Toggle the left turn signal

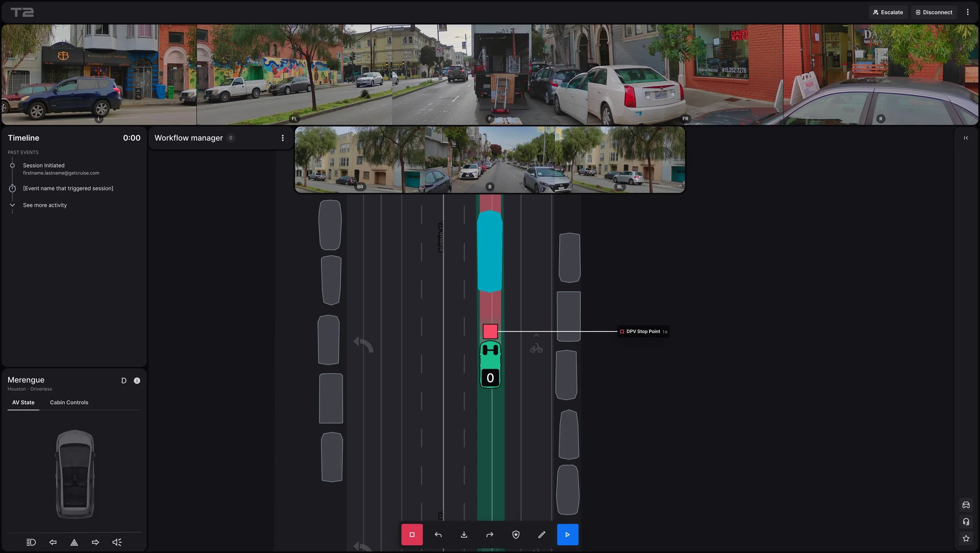point(53,542)
